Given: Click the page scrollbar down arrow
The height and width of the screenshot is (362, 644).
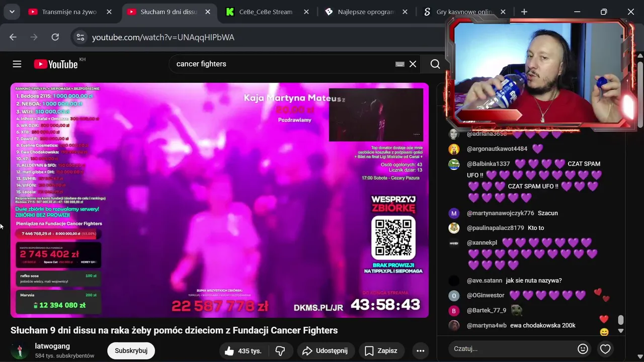Looking at the screenshot, I should (x=640, y=358).
